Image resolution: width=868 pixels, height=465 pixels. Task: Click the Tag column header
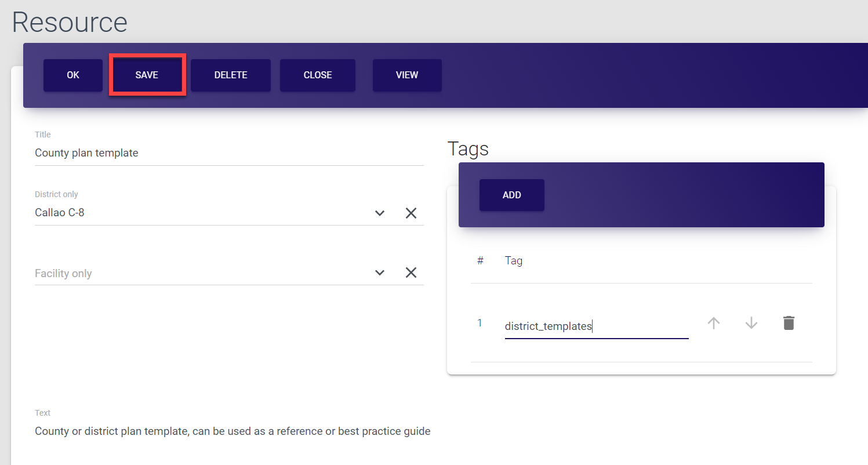click(514, 261)
